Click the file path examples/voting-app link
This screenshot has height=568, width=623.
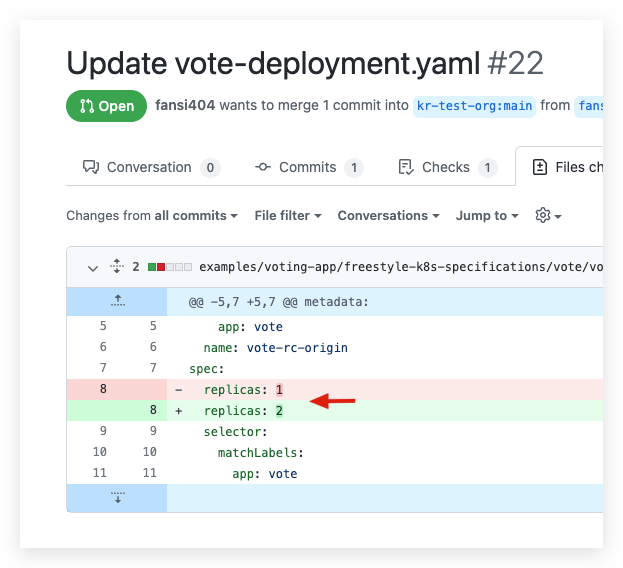(400, 268)
